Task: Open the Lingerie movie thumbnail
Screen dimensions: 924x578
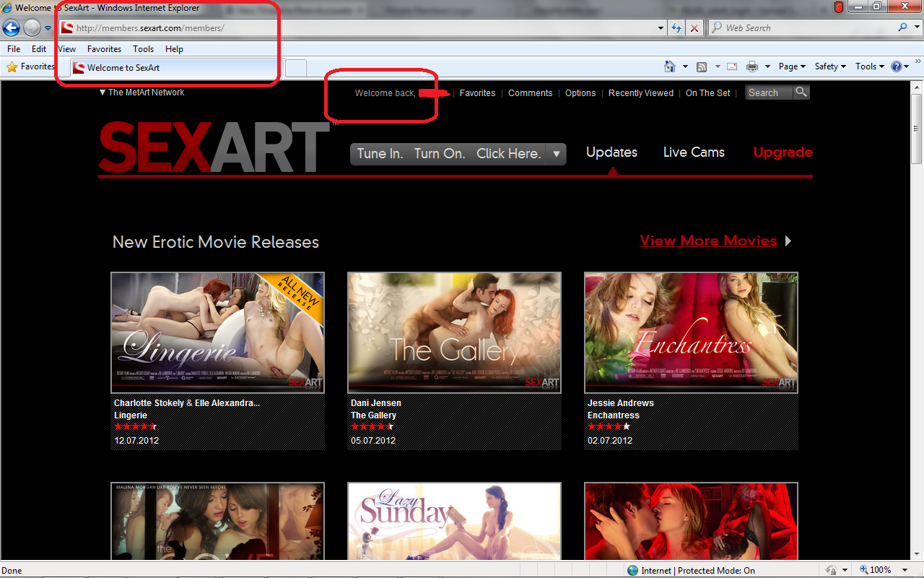Action: (x=217, y=332)
